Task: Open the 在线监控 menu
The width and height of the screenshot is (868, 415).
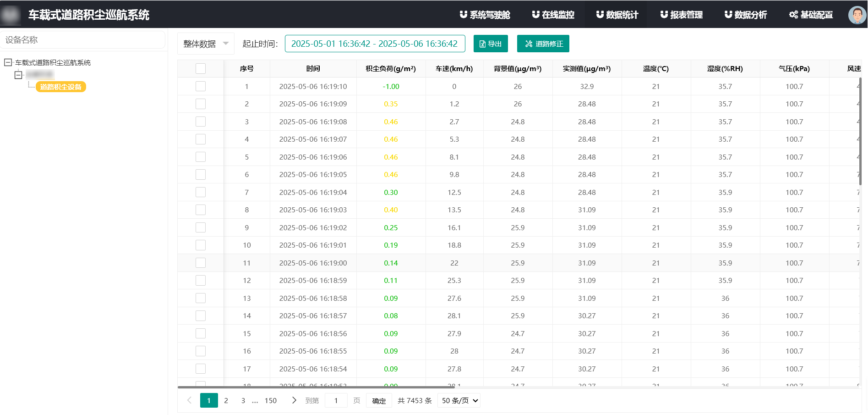Action: pos(553,15)
